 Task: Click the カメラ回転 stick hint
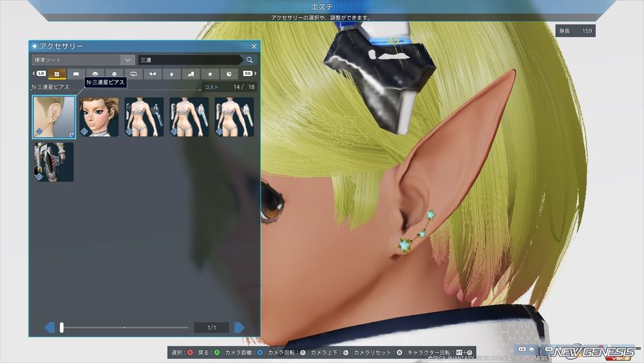[x=287, y=352]
